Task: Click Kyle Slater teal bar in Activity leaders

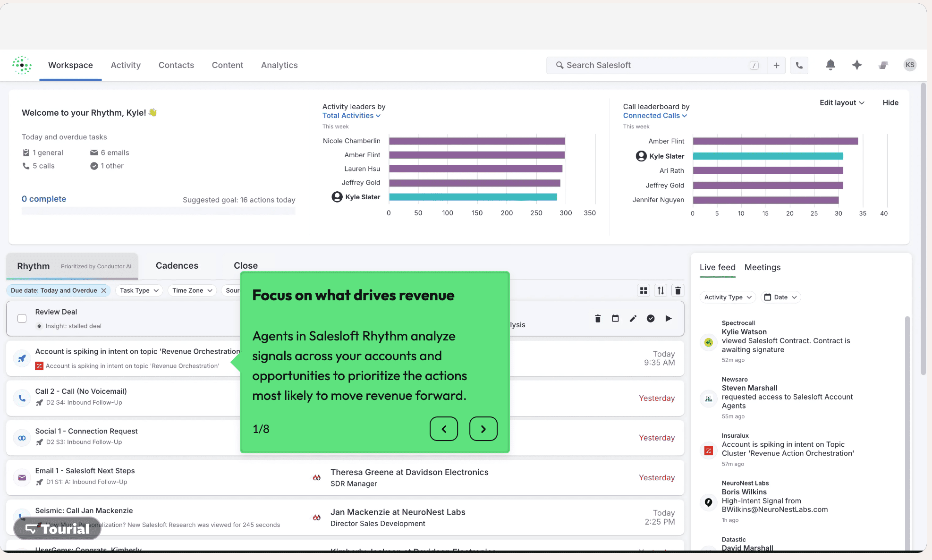Action: 473,197
